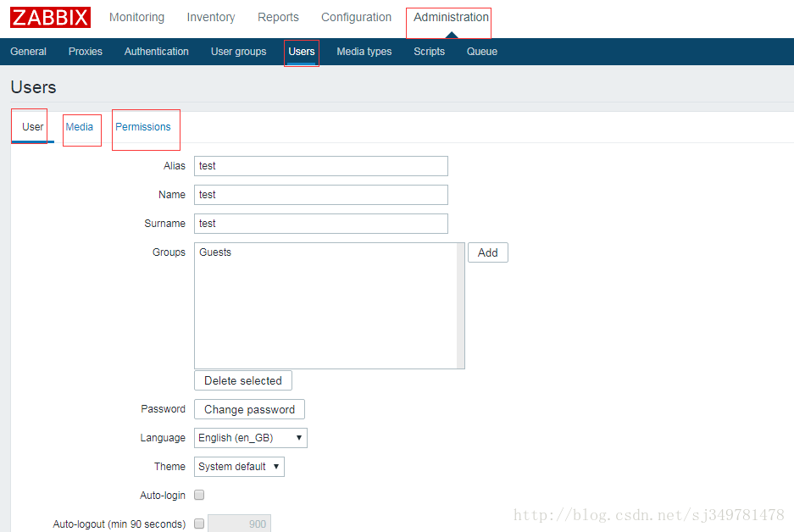This screenshot has height=532, width=794.
Task: Switch to the User tab
Action: tap(32, 127)
